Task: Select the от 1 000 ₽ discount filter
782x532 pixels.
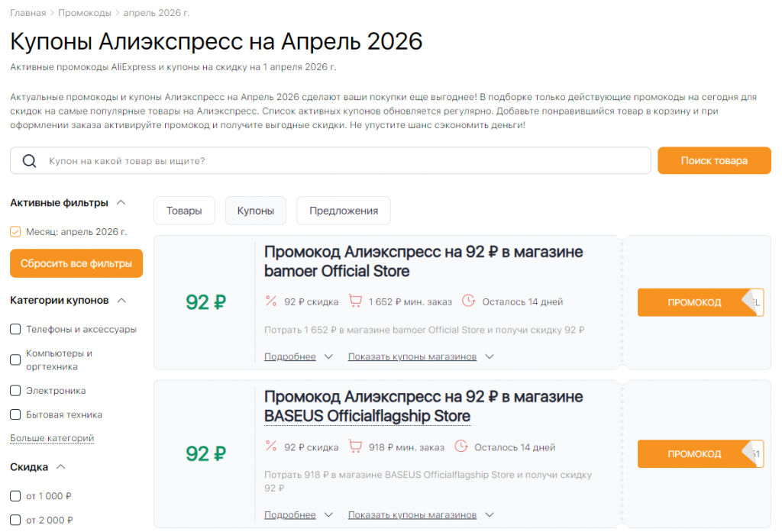Action: click(15, 495)
